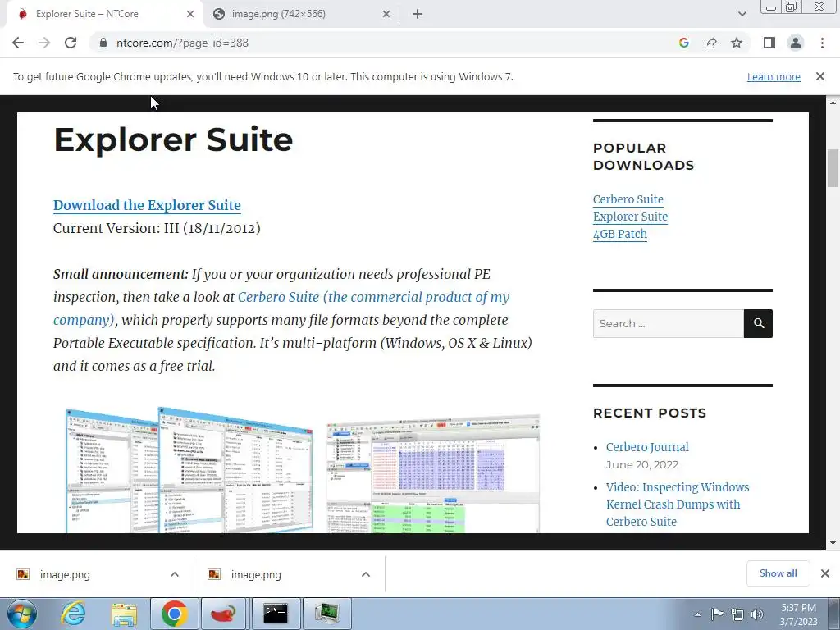Close the Explorer Suite – NTCore tab

point(190,14)
